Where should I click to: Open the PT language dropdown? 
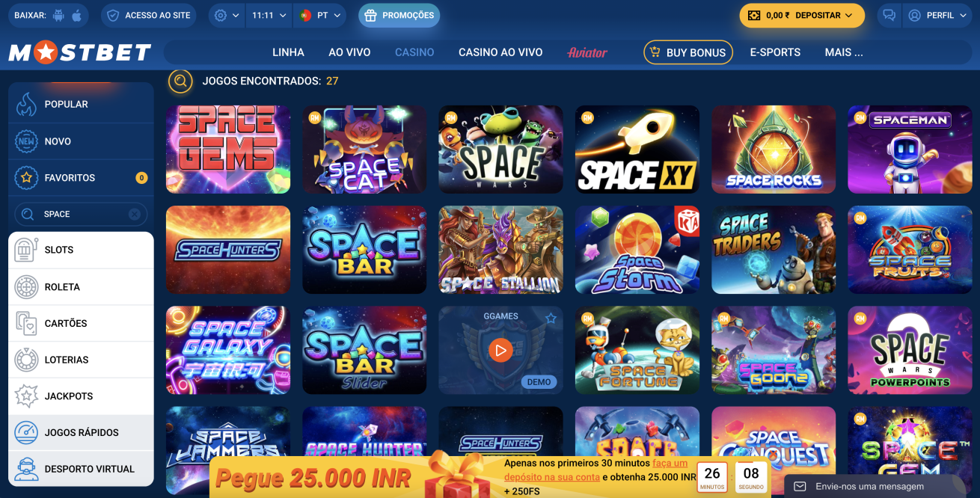[320, 15]
